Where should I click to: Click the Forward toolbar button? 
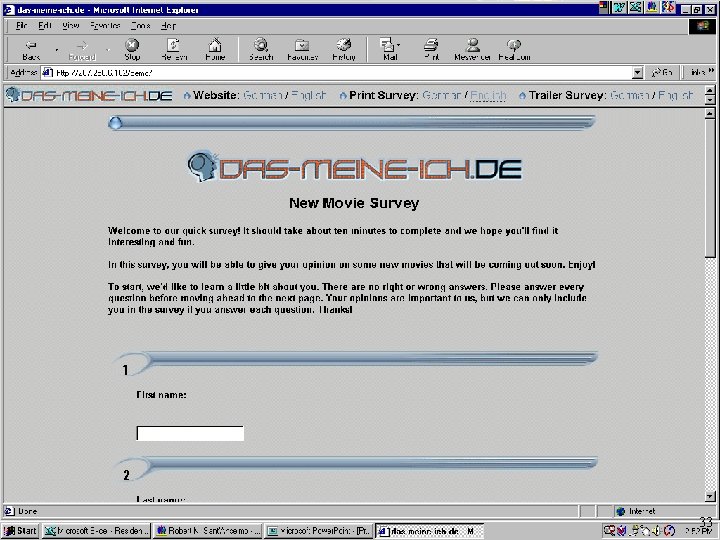(x=82, y=50)
